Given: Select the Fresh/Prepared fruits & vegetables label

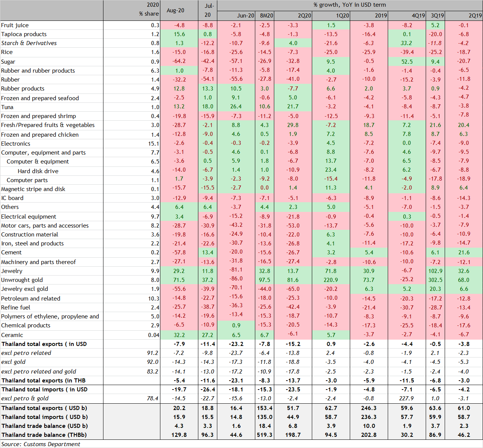Looking at the screenshot, I should [x=48, y=125].
